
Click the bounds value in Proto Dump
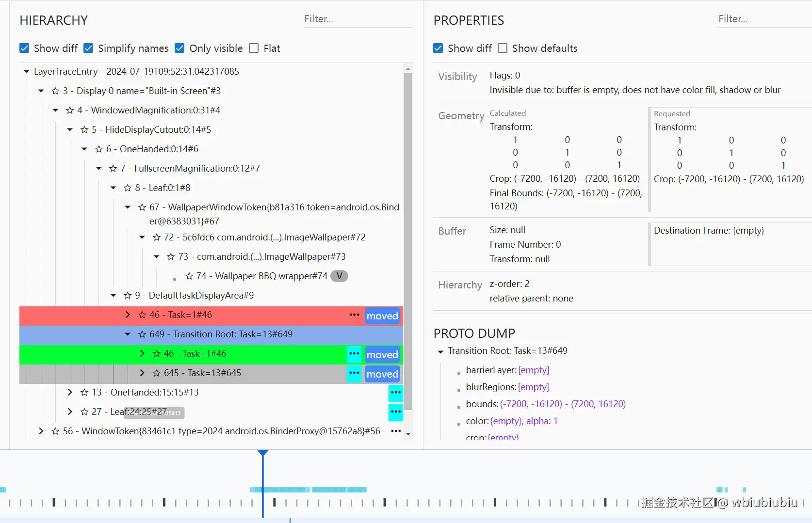pyautogui.click(x=563, y=404)
